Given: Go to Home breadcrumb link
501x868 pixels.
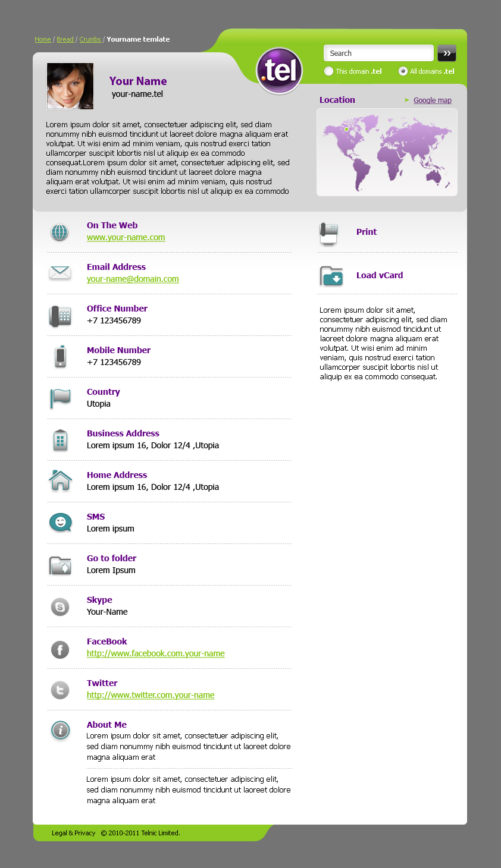Looking at the screenshot, I should [43, 39].
